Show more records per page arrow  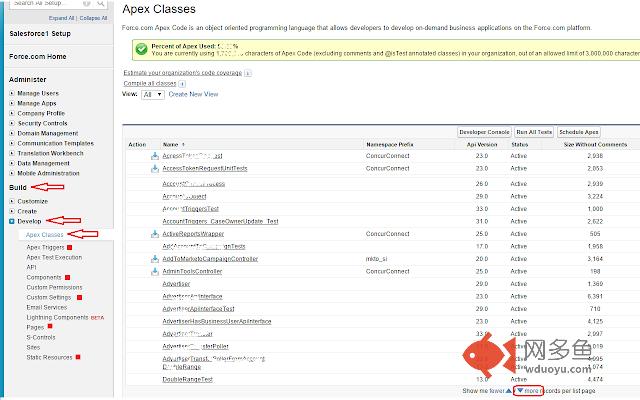520,391
